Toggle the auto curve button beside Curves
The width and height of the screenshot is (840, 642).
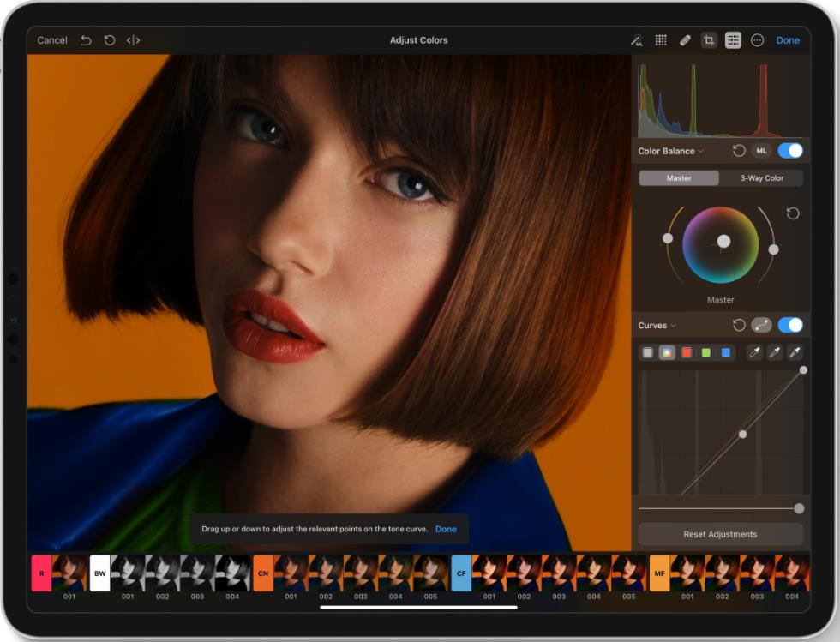761,326
